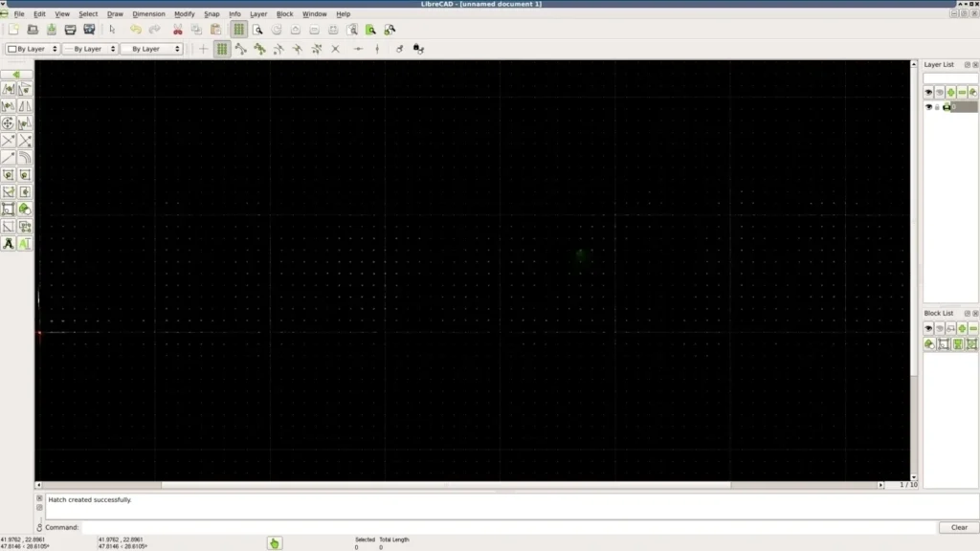Click the back arrow in tool panel
The width and height of the screenshot is (980, 551).
point(16,74)
